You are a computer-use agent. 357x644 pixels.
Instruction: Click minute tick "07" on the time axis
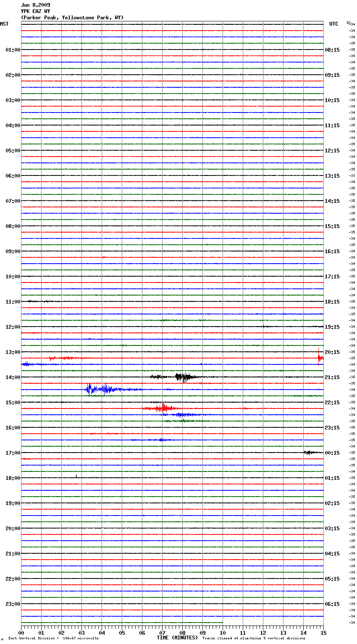click(x=162, y=633)
